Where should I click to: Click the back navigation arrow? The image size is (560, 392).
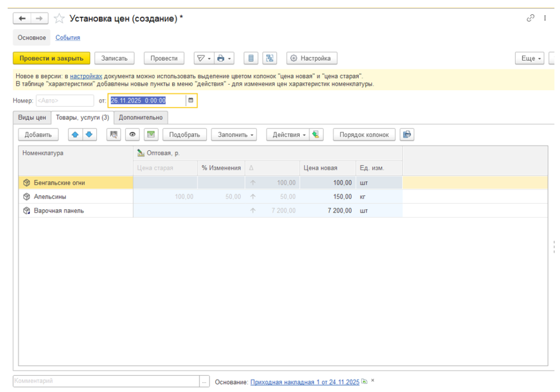[22, 19]
